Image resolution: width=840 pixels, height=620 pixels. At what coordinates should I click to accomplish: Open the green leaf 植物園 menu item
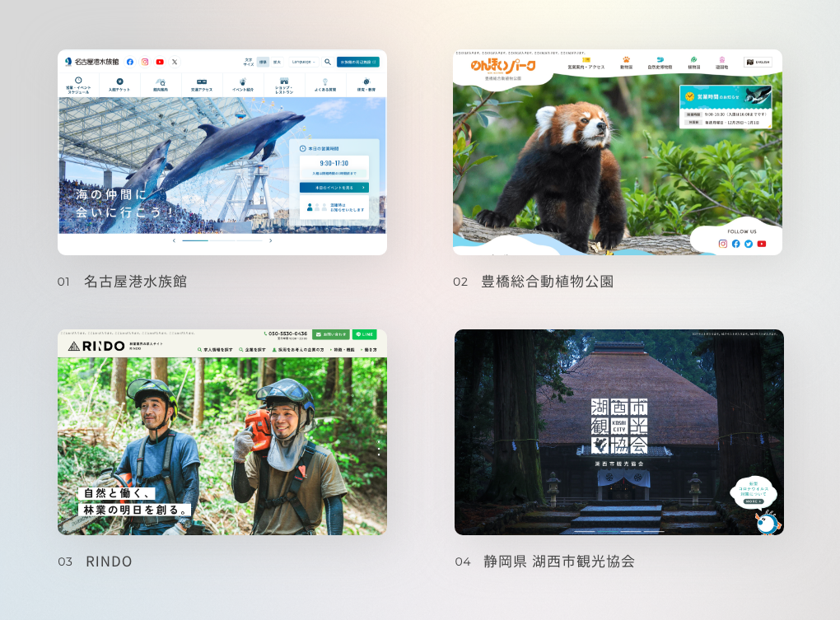pos(693,63)
